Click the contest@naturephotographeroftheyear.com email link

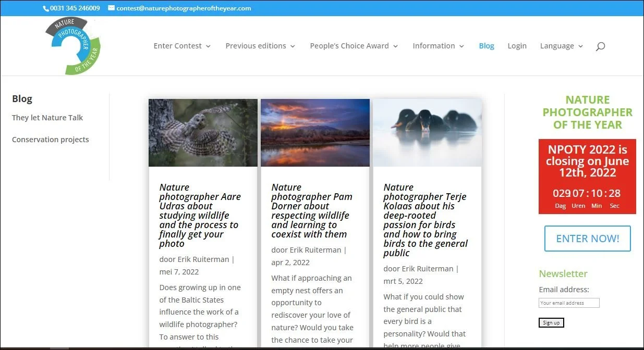tap(184, 8)
